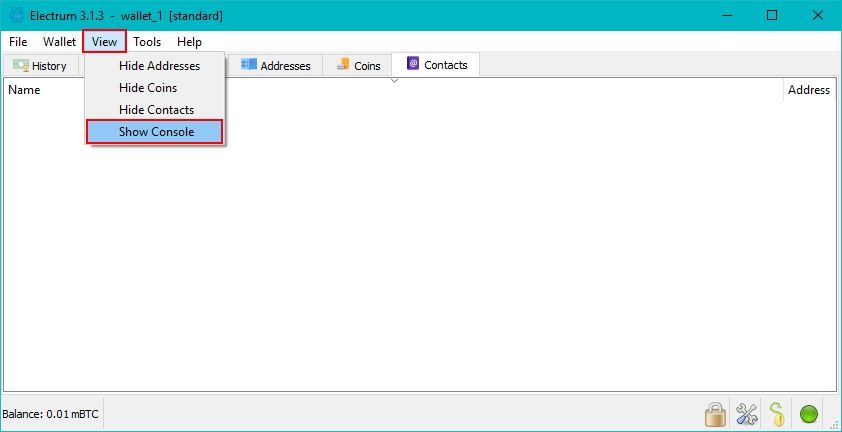The image size is (842, 432).
Task: Open the Tools menu
Action: pyautogui.click(x=147, y=42)
